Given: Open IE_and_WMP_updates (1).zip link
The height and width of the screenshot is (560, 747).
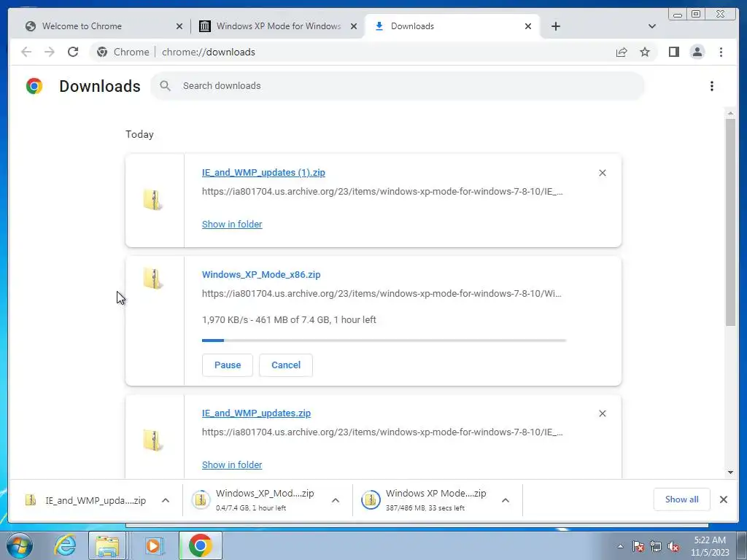Looking at the screenshot, I should click(263, 173).
